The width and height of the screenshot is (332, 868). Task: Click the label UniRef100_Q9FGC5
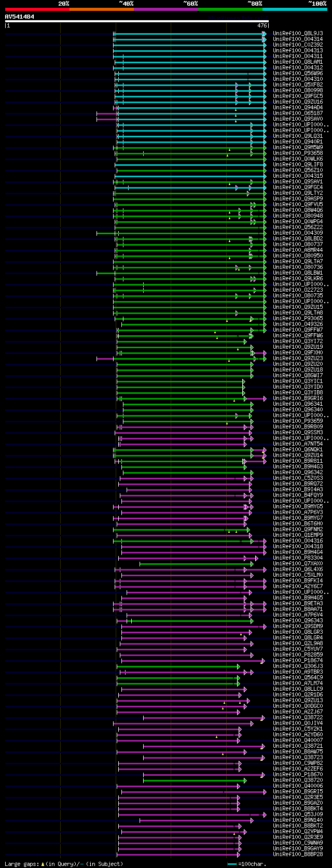pyautogui.click(x=298, y=96)
